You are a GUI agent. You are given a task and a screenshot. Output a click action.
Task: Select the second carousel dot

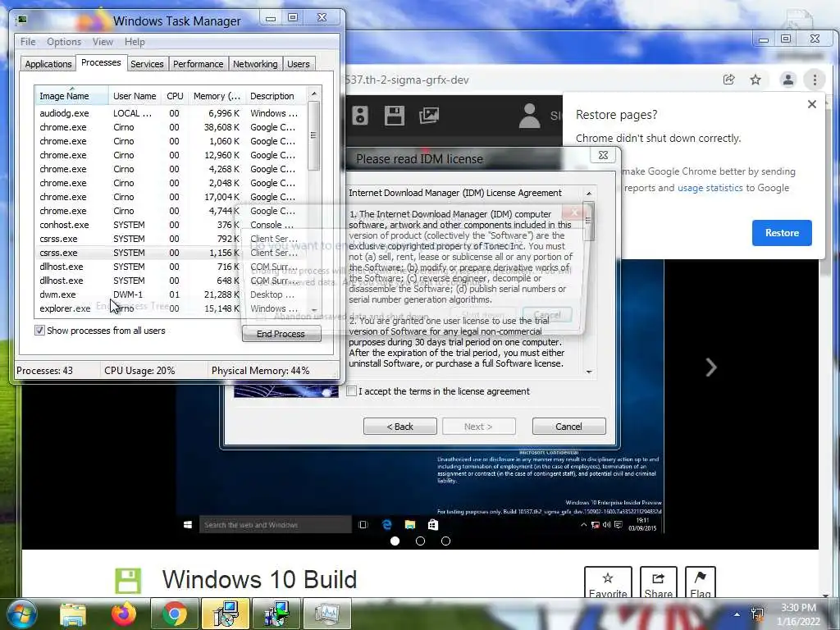421,541
